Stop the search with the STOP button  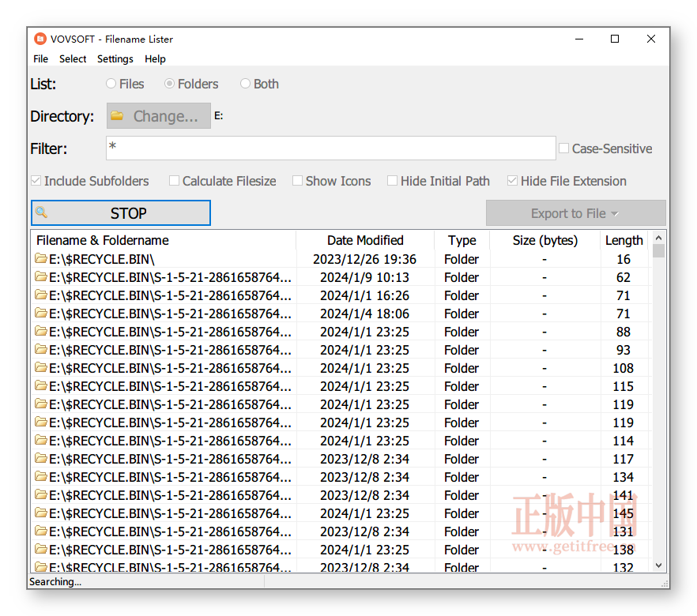(121, 212)
